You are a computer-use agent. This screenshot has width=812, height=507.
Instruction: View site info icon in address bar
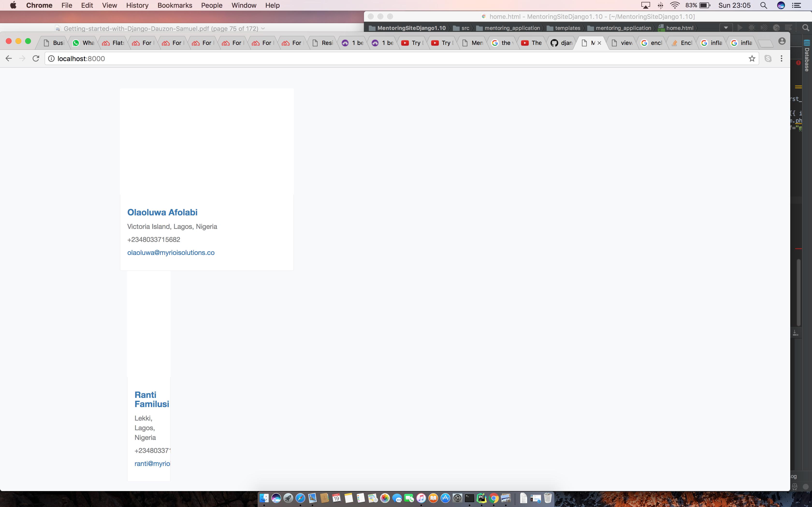[x=51, y=59]
